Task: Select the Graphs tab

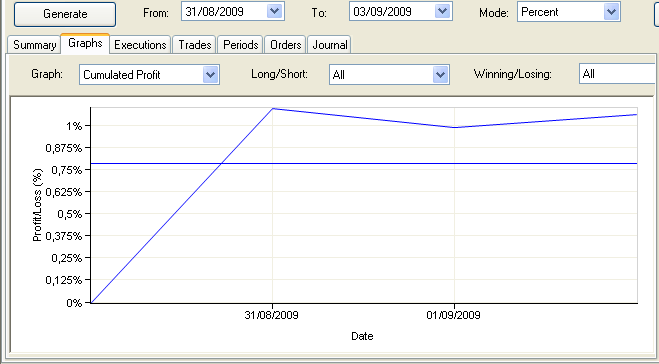Action: click(x=85, y=43)
